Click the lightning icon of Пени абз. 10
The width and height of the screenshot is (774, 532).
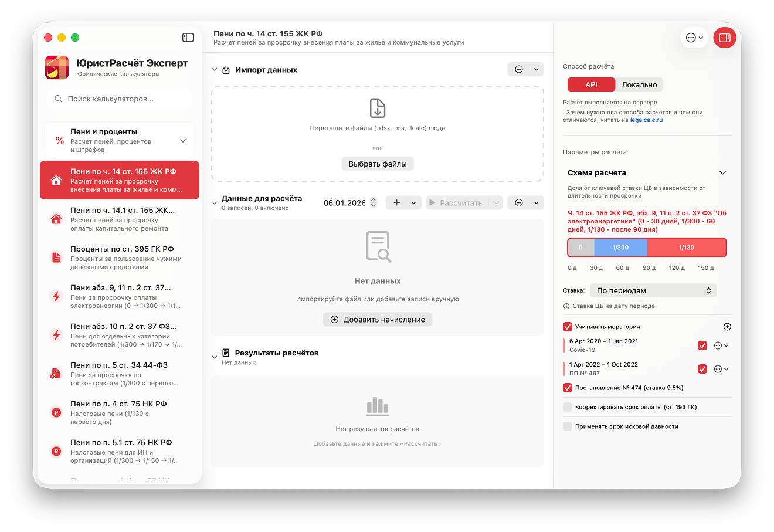coord(56,335)
